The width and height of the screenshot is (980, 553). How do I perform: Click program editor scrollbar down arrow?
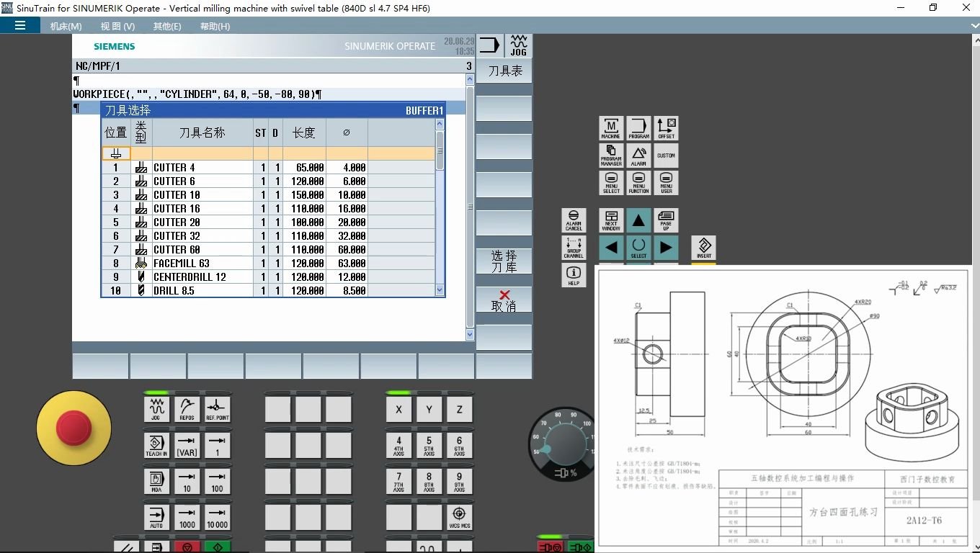coord(470,335)
